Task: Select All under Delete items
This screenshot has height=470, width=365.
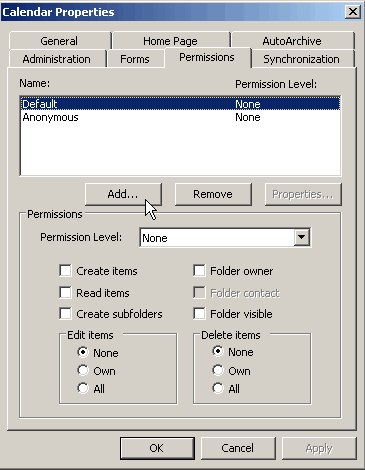Action: click(x=218, y=388)
